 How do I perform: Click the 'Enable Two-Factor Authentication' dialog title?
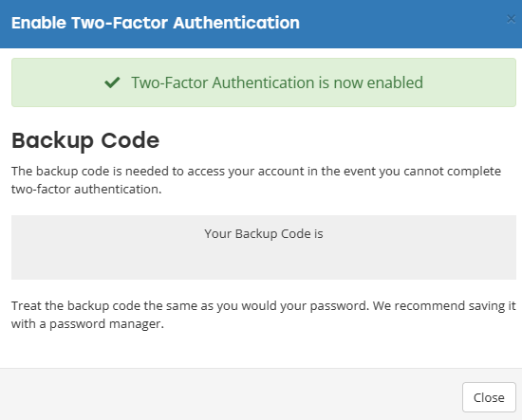click(x=156, y=23)
